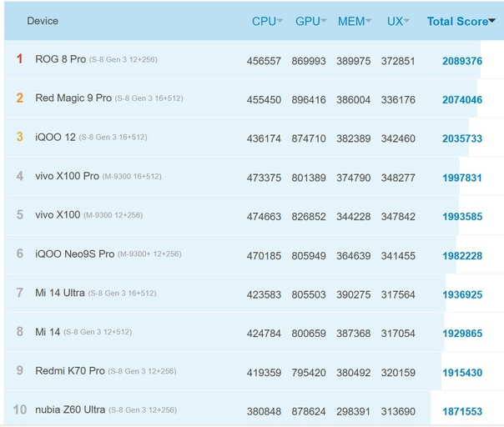Open the Red Magic 9 Pro entry
The image size is (504, 427).
coord(73,98)
